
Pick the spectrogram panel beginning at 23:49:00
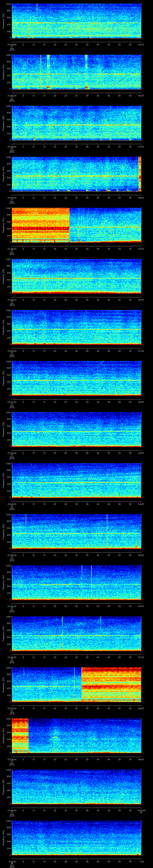coord(76,276)
